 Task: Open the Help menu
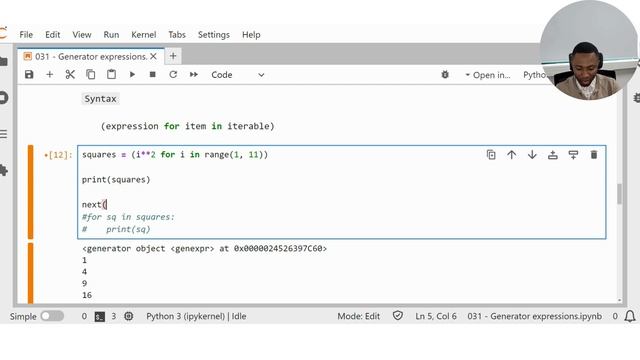(x=251, y=35)
